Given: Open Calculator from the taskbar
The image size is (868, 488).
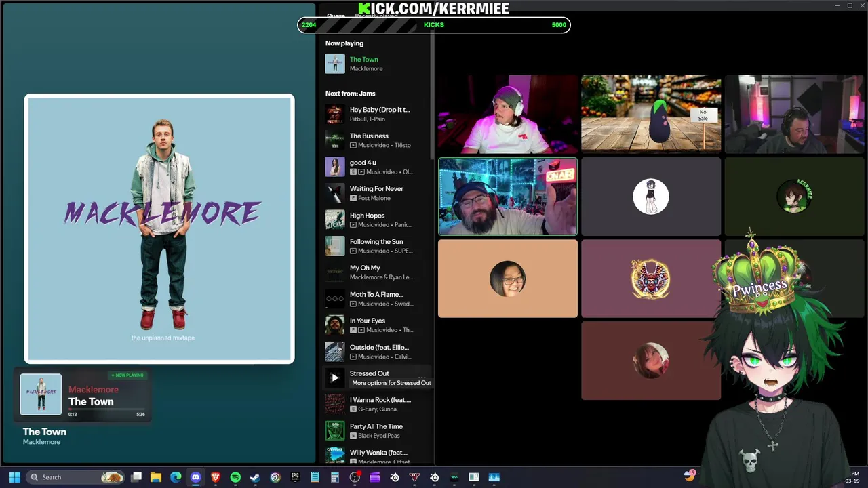Looking at the screenshot, I should coord(335,477).
